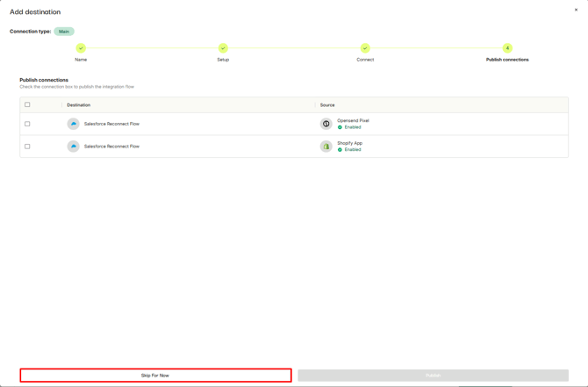Check the Opensend Pixel connection row checkbox

pyautogui.click(x=27, y=124)
